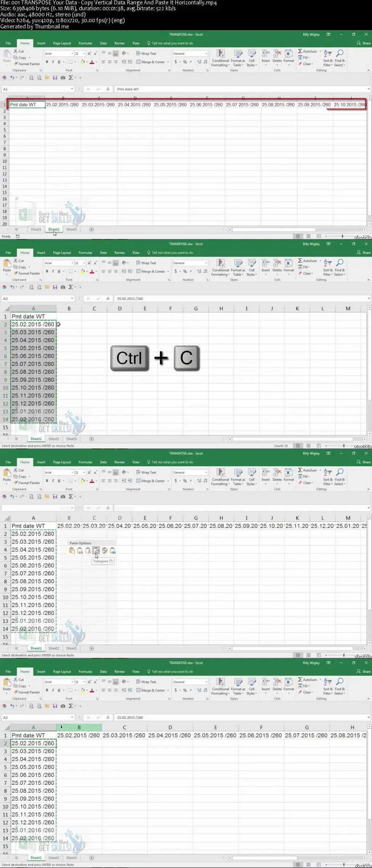Pick the plain Paste icon under Paste Options

pyautogui.click(x=72, y=551)
